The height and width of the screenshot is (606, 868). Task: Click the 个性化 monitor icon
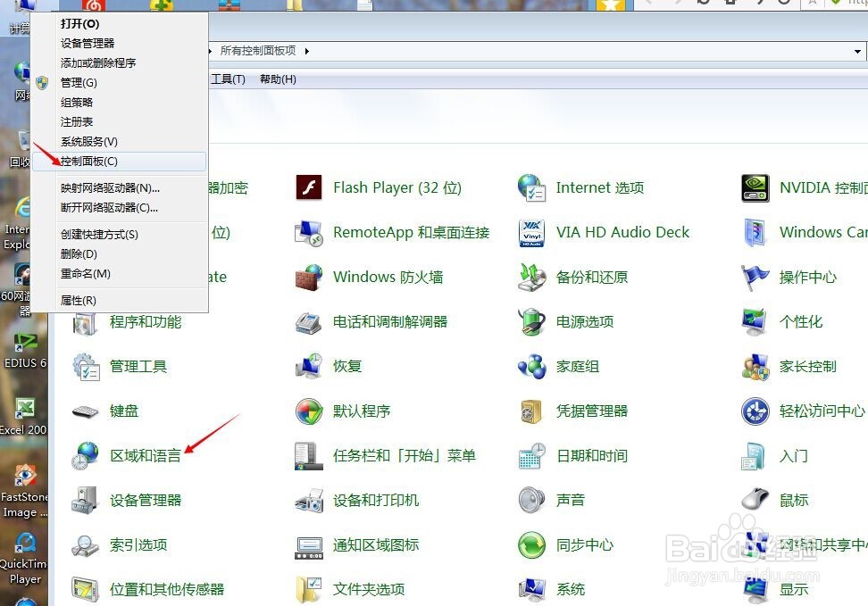(755, 322)
